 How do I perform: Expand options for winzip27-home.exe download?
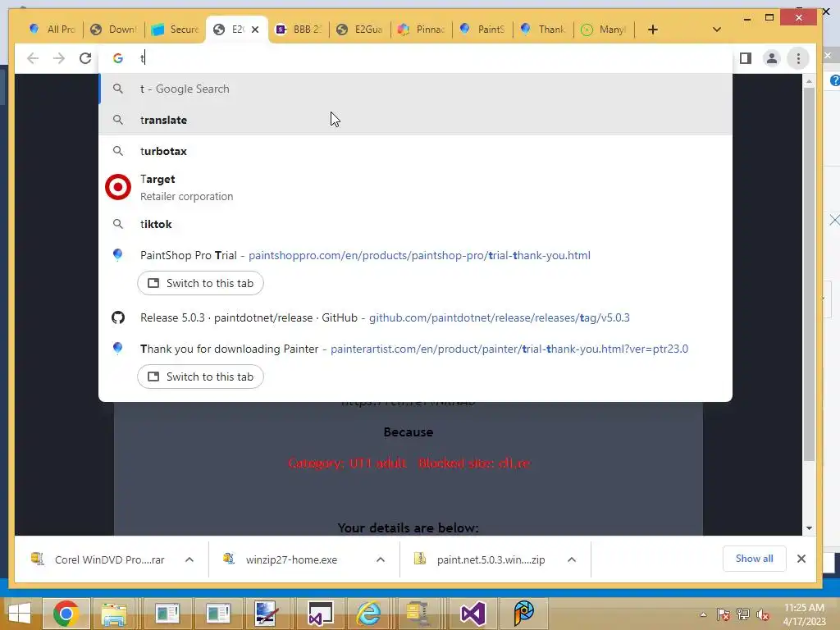[381, 559]
